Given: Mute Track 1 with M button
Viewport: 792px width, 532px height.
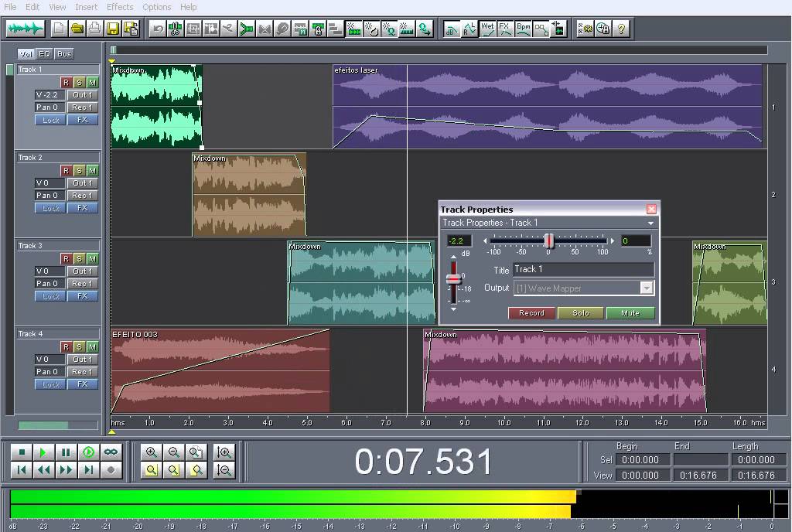Looking at the screenshot, I should click(x=92, y=82).
